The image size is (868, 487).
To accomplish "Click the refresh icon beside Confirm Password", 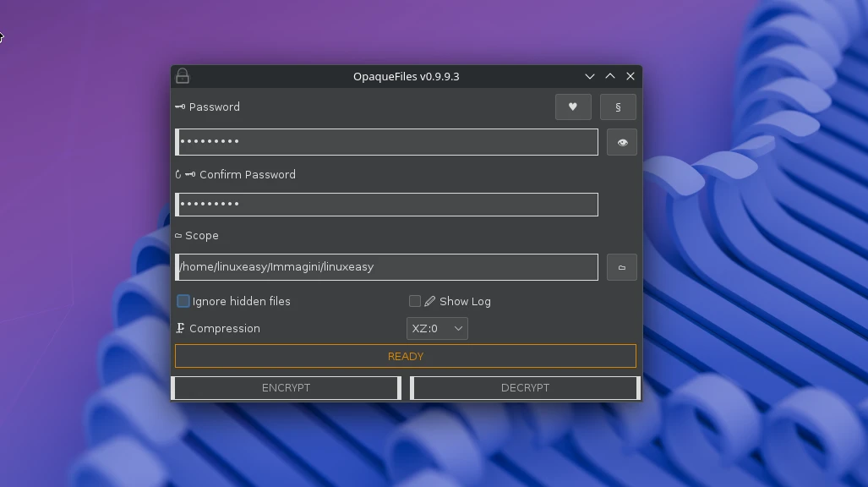I will pyautogui.click(x=177, y=174).
